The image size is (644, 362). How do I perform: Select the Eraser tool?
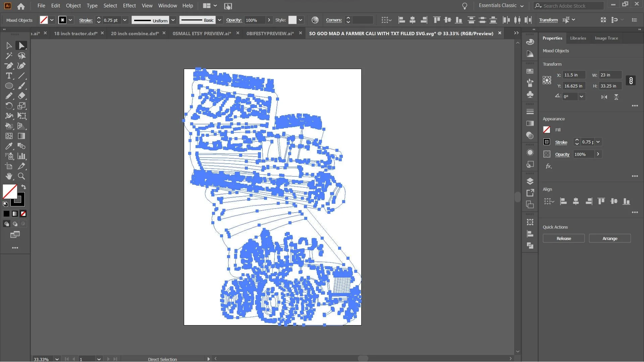[x=21, y=96]
